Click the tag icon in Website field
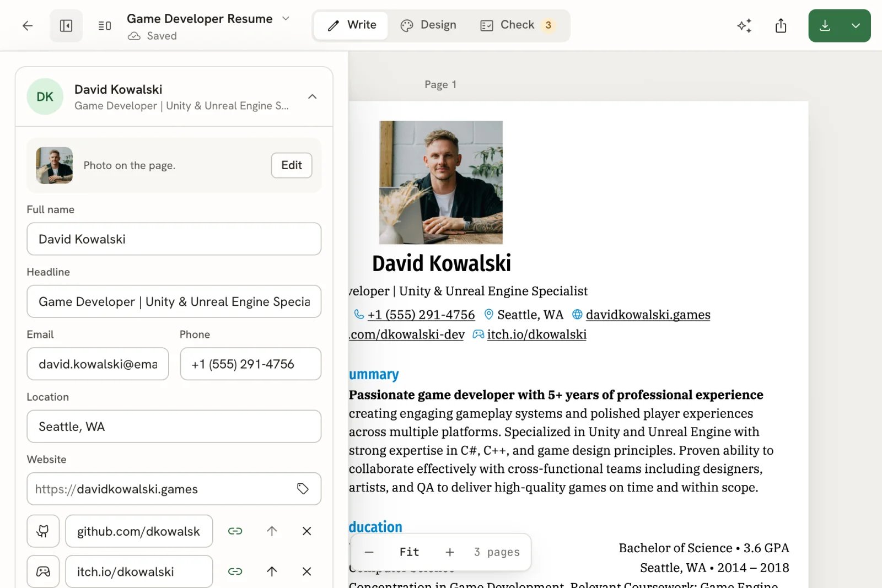 [303, 489]
